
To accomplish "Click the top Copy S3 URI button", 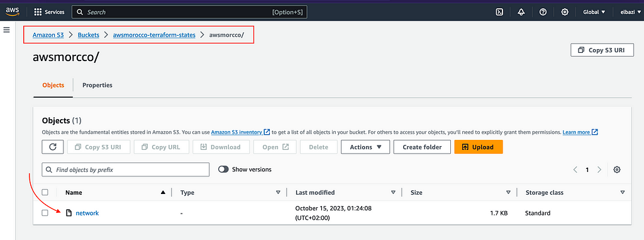I will [602, 50].
